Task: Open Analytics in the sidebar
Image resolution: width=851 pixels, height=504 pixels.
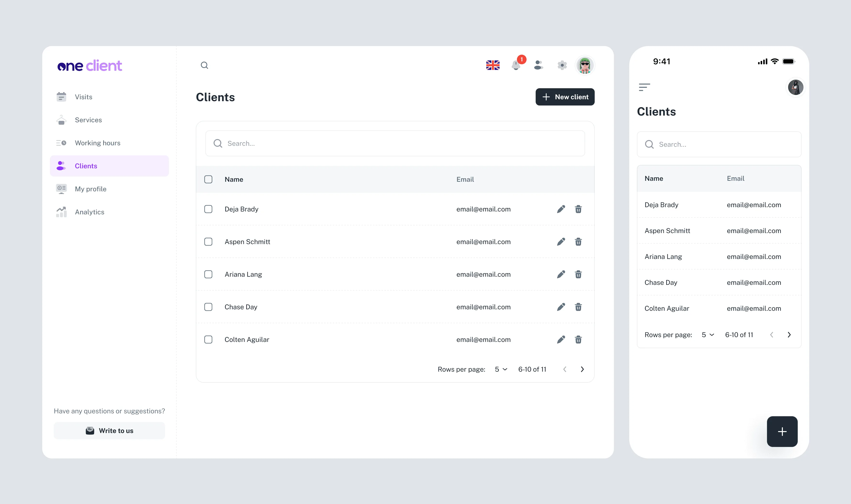Action: tap(109, 212)
